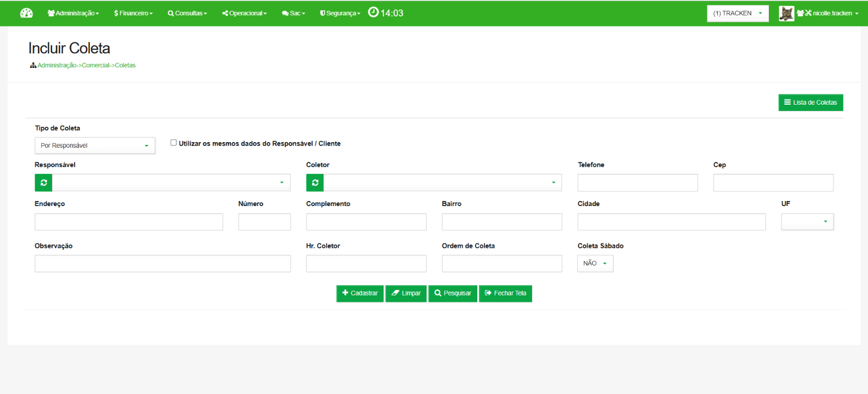Viewport: 868px width, 394px height.
Task: Focus the Telefone input field
Action: [638, 183]
